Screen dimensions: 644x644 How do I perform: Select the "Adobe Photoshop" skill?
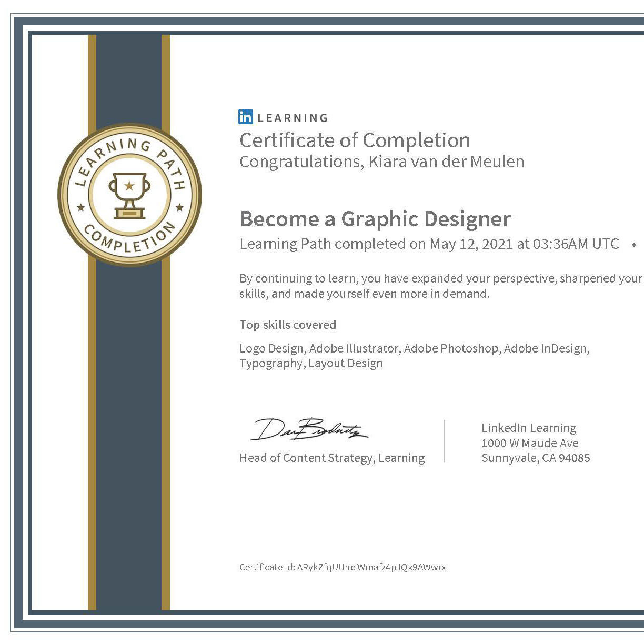(x=451, y=348)
